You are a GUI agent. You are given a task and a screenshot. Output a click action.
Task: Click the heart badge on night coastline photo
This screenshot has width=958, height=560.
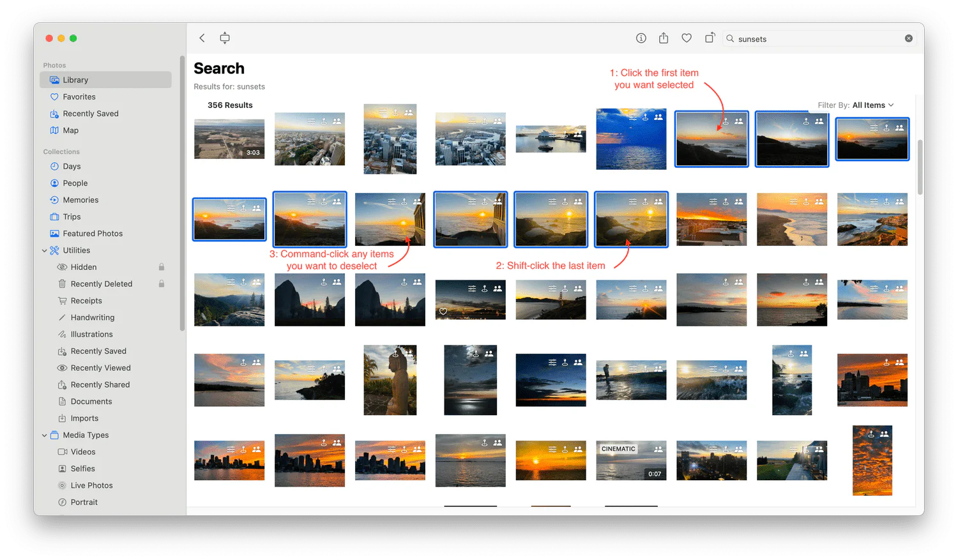point(443,312)
